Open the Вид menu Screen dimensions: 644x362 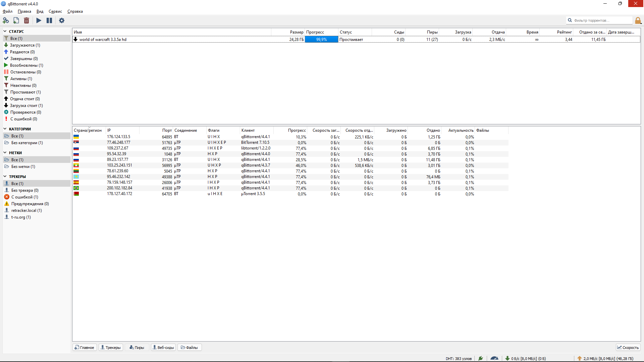pos(40,11)
